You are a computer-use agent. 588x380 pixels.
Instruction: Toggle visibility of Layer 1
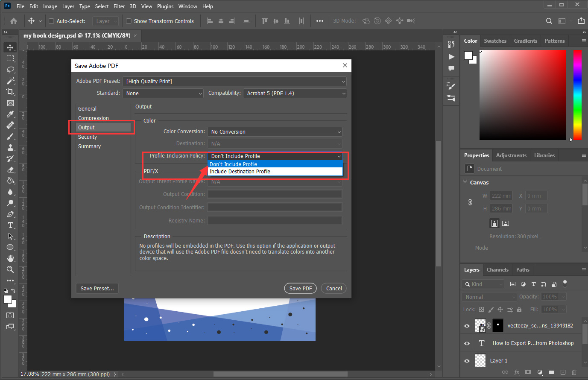(x=467, y=361)
